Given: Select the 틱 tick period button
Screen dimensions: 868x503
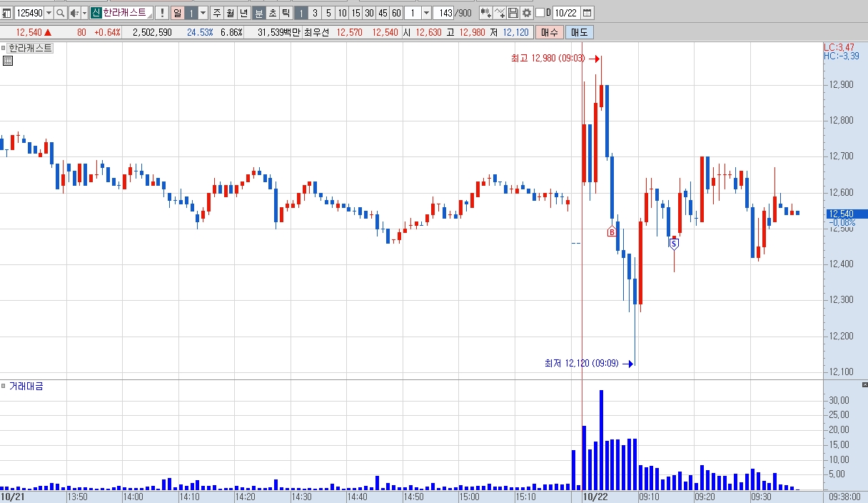Looking at the screenshot, I should pos(286,13).
